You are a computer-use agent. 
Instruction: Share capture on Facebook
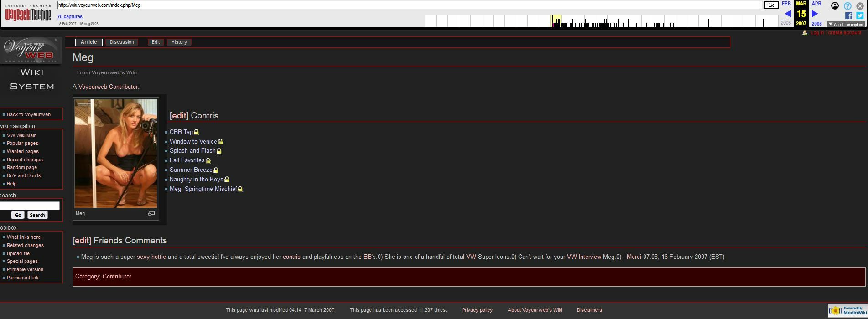(x=849, y=15)
